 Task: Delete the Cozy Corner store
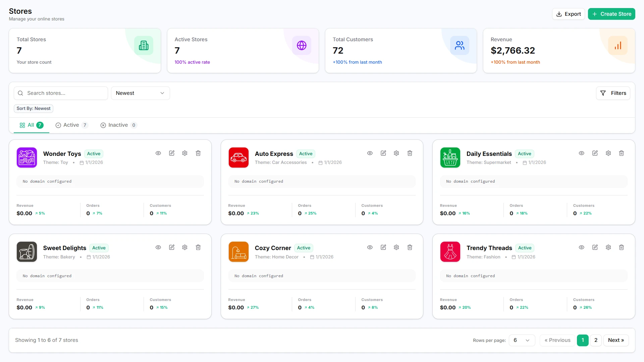click(x=410, y=247)
